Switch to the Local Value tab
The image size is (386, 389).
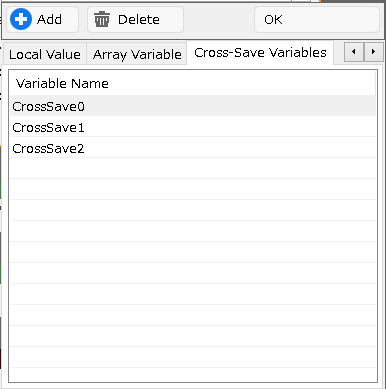click(45, 54)
